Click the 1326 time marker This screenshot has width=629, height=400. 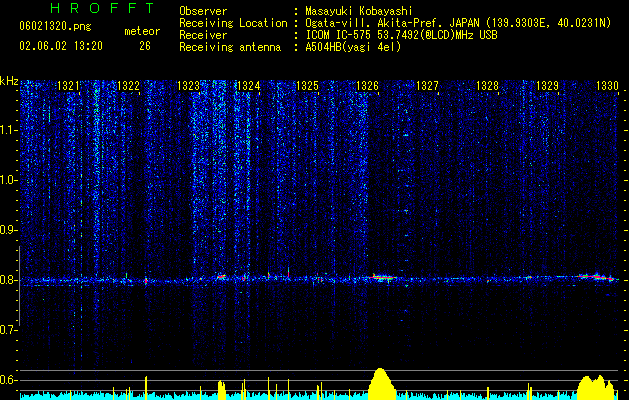[367, 86]
